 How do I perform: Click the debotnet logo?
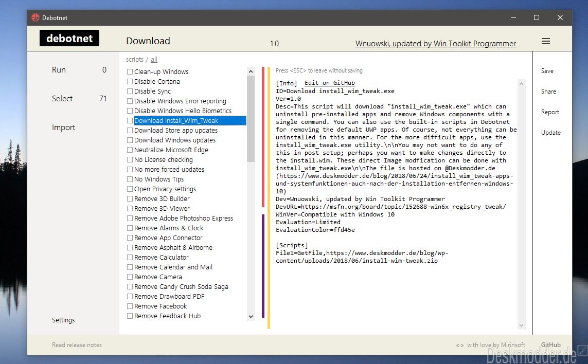coord(69,38)
